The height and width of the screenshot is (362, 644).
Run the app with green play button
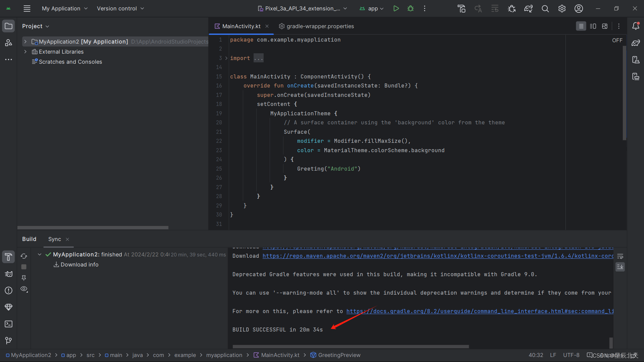396,8
